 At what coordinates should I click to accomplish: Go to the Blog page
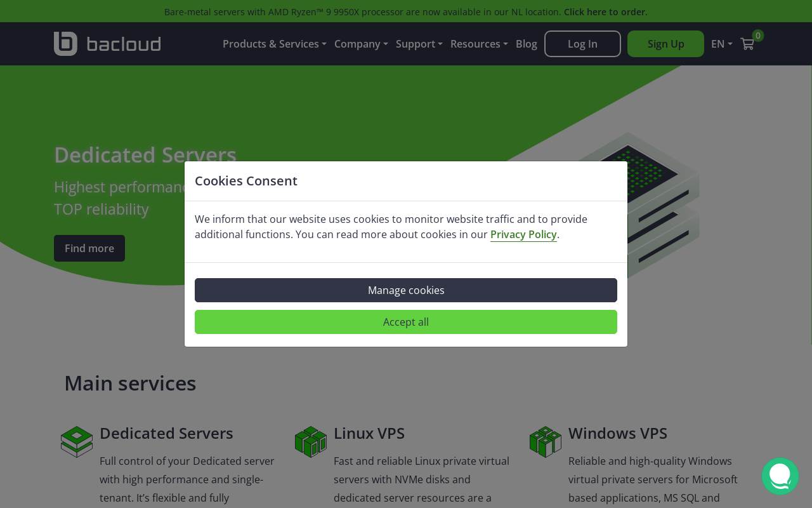pyautogui.click(x=527, y=44)
